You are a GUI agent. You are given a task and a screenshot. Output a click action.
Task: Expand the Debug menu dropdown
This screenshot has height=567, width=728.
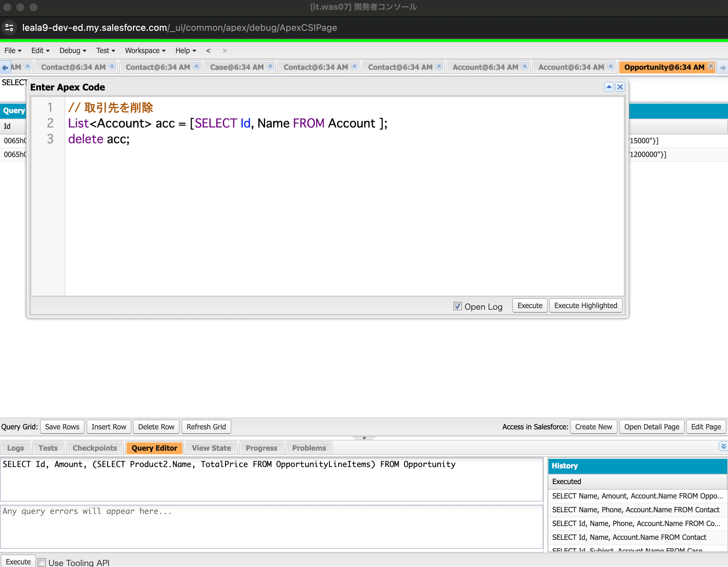click(73, 51)
